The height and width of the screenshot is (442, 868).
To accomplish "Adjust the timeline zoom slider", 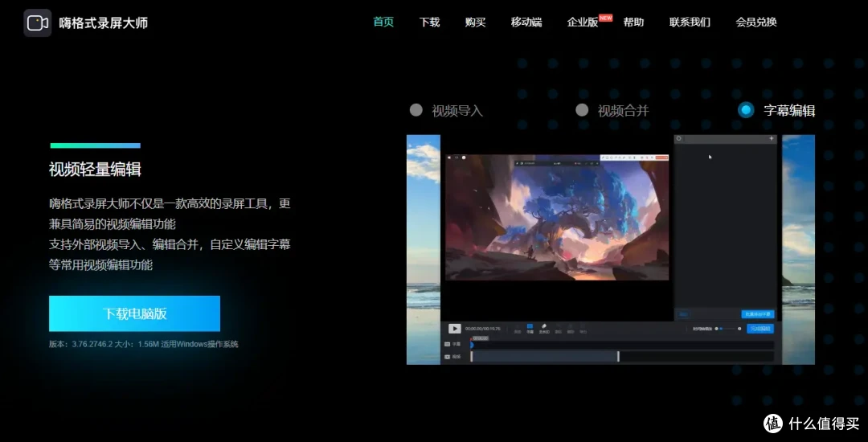I will 728,329.
